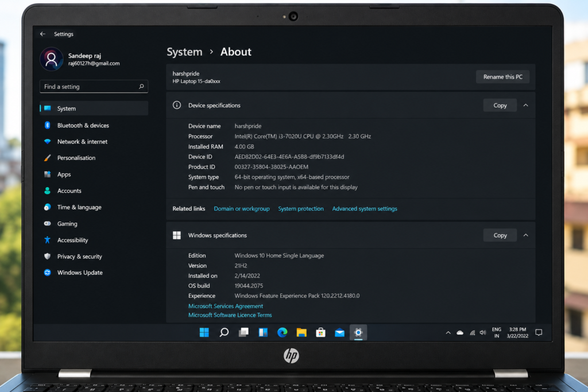Viewport: 588px width, 392px height.
Task: Click the search magnifier in Find a setting
Action: click(x=141, y=87)
